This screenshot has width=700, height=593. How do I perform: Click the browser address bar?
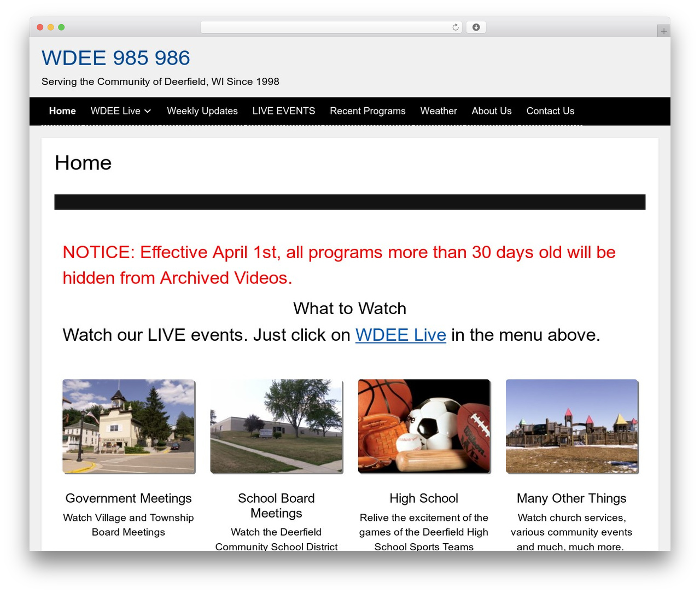tap(331, 27)
